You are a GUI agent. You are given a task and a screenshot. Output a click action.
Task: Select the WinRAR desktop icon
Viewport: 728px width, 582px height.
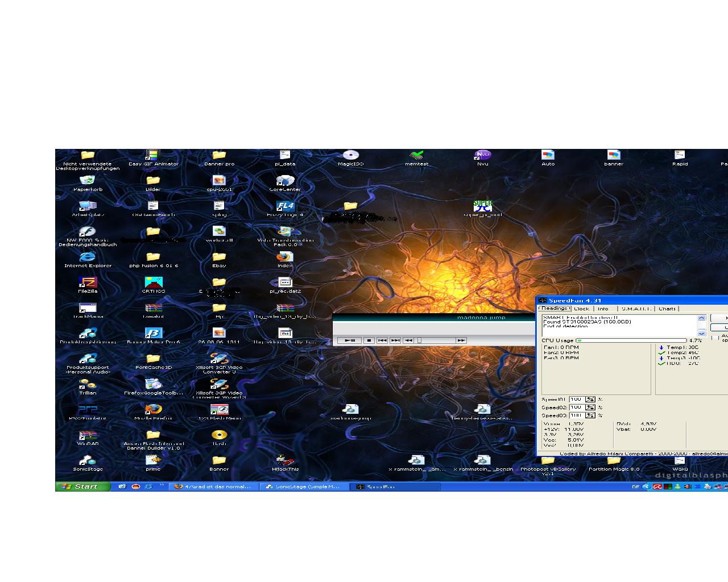click(88, 435)
